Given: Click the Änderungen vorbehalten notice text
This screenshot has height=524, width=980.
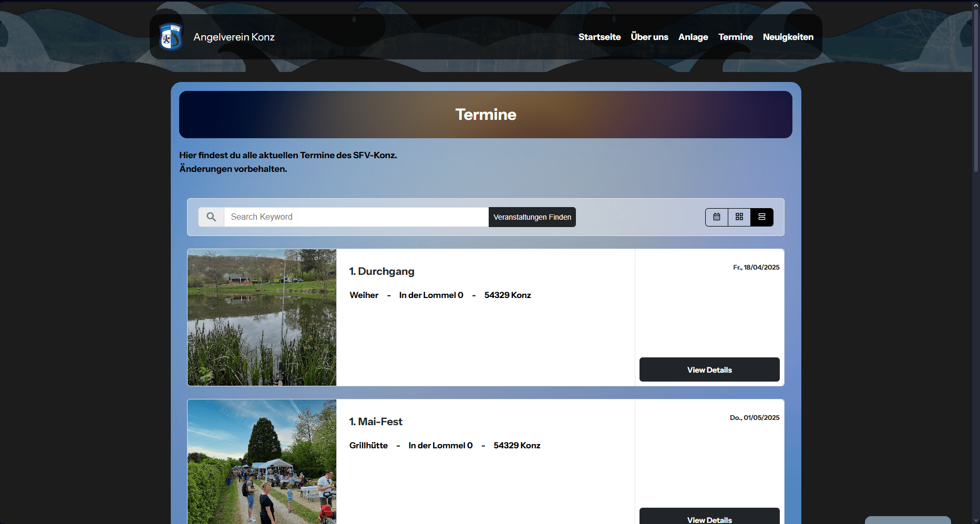Looking at the screenshot, I should coord(233,169).
